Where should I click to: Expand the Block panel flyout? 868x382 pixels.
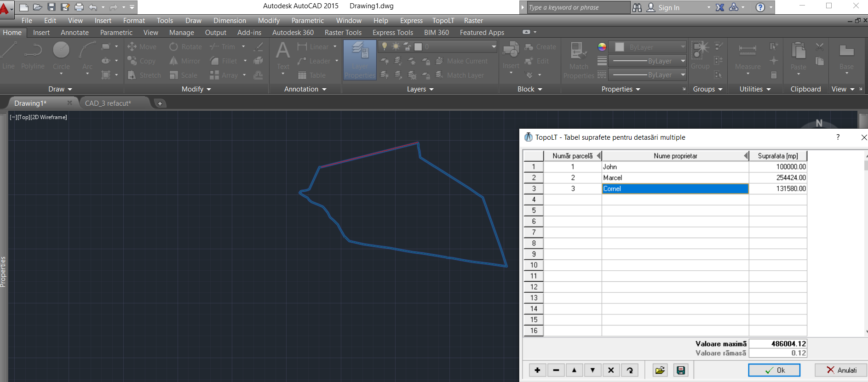(x=530, y=89)
